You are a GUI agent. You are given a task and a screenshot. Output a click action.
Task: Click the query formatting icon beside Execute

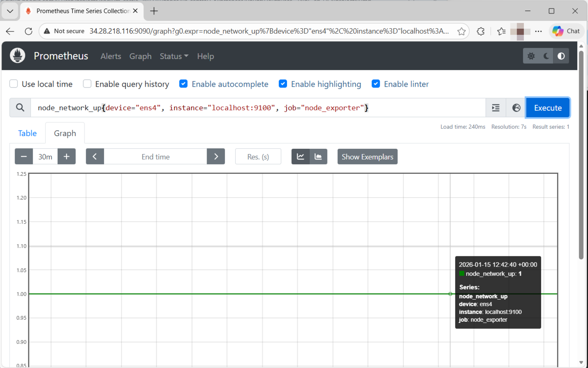pos(496,108)
